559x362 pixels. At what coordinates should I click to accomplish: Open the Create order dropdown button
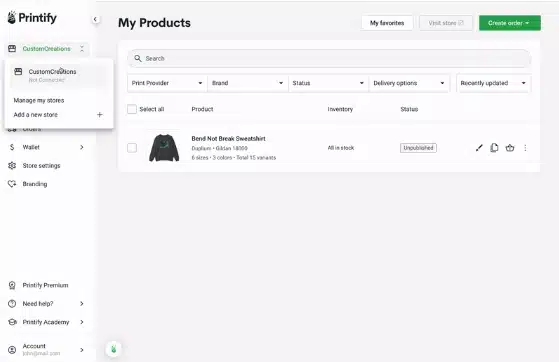point(509,23)
